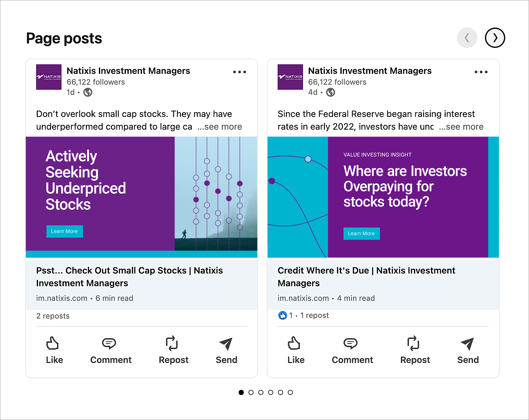
Task: Click Learn More on Underpriced Stocks banner
Action: tap(65, 231)
